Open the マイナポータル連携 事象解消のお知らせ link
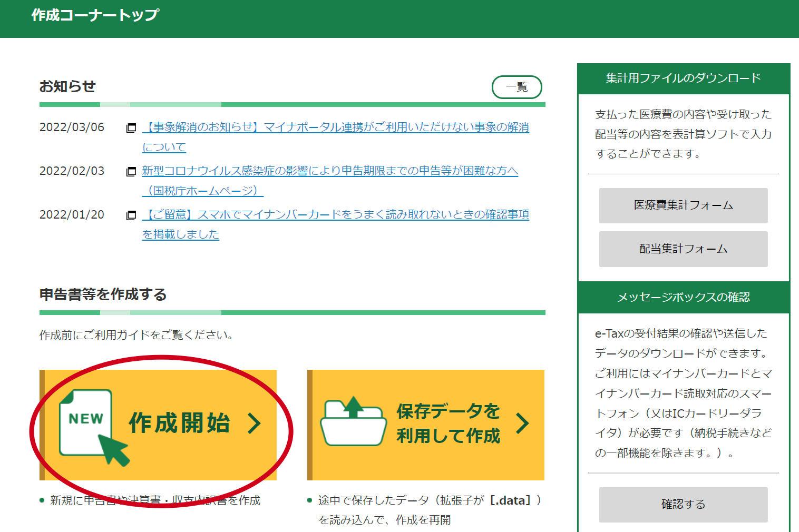799x532 pixels. coord(335,127)
